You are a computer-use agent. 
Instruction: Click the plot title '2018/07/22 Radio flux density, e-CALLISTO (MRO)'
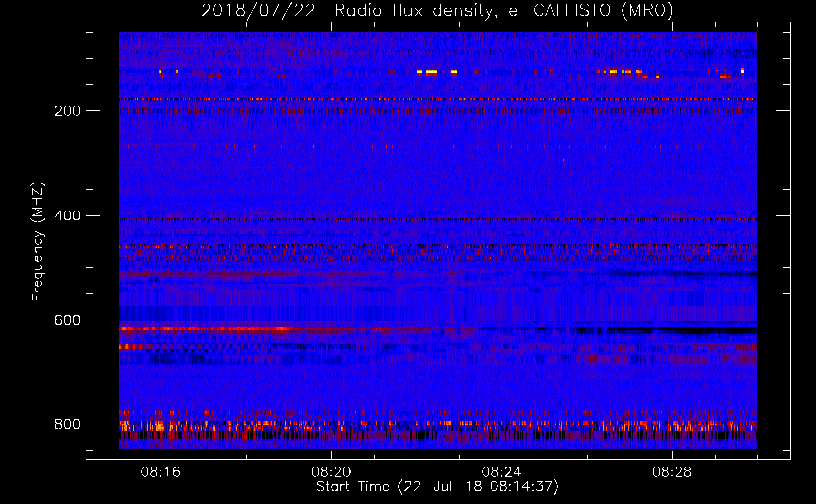click(437, 10)
